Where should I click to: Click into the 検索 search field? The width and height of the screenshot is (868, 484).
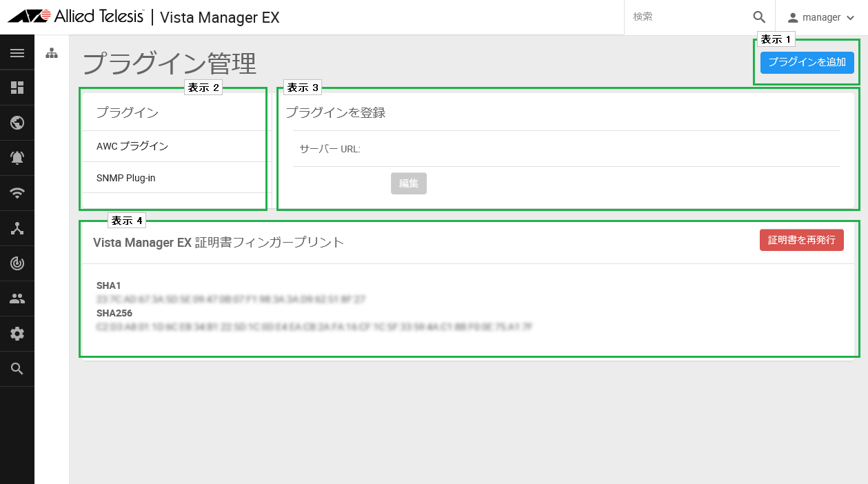click(x=689, y=17)
